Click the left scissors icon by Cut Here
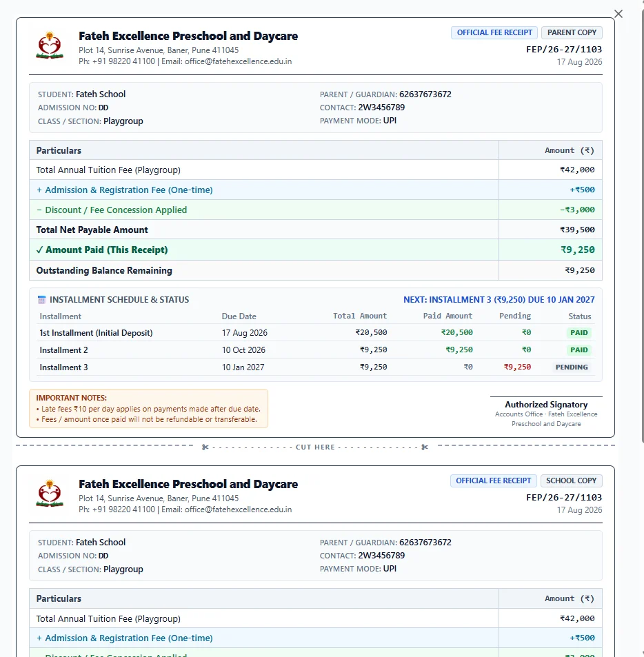This screenshot has width=644, height=657. point(205,447)
